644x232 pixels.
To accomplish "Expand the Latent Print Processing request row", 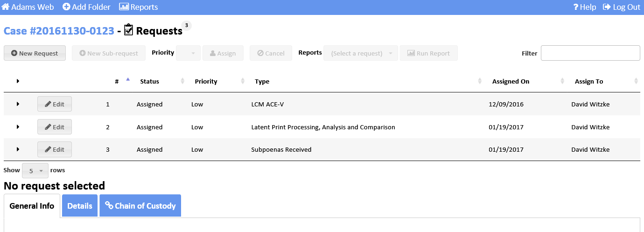I will (x=18, y=127).
